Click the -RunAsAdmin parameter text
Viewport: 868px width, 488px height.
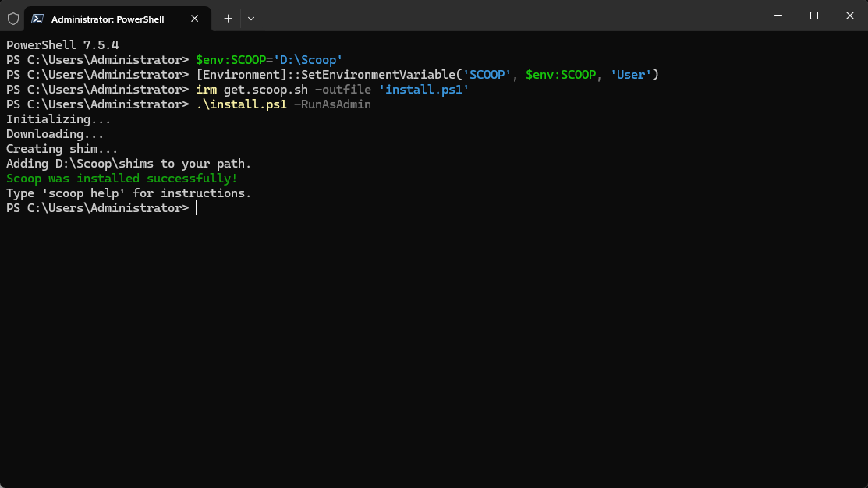tap(332, 104)
